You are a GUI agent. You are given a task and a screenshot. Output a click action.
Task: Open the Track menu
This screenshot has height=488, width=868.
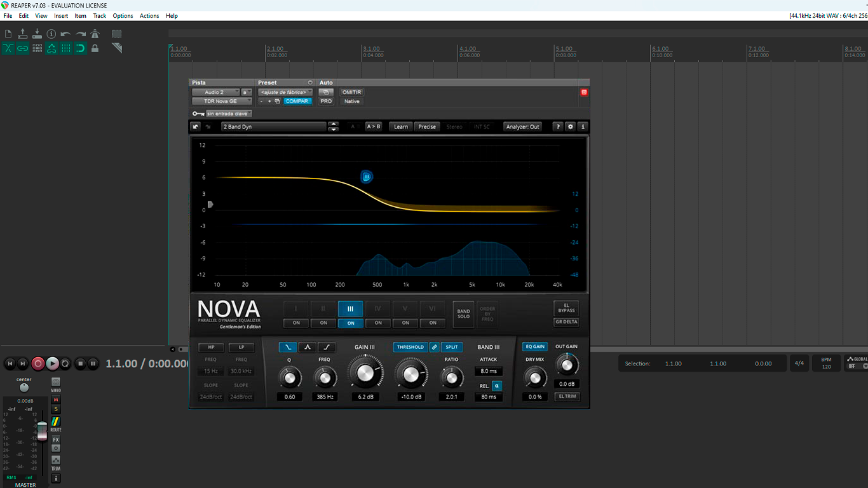[x=100, y=16]
